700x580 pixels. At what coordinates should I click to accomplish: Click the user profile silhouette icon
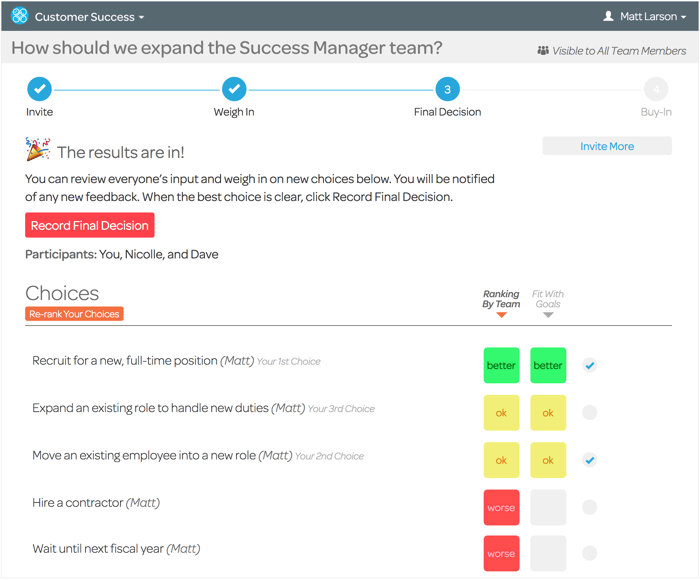click(608, 16)
